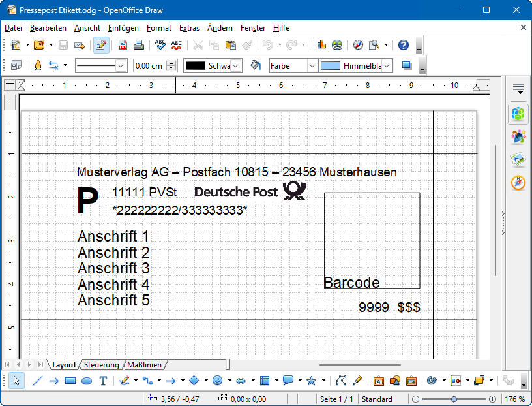Open the Einfügen menu
Image resolution: width=532 pixels, height=406 pixels.
[x=123, y=28]
